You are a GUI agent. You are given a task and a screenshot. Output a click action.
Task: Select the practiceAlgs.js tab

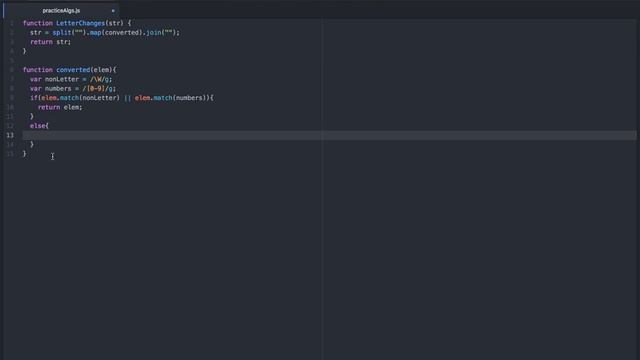(x=61, y=11)
